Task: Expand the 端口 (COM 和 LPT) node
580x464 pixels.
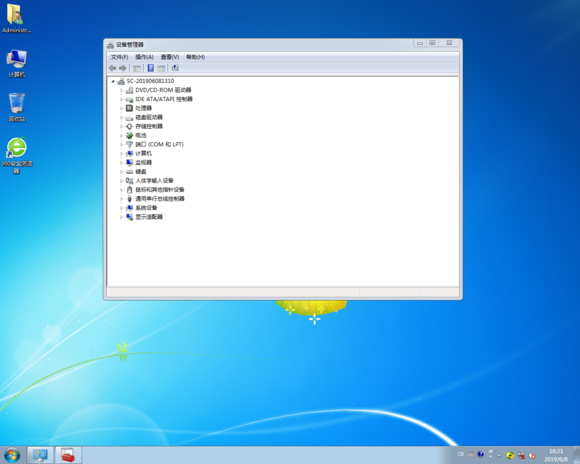Action: click(x=121, y=145)
